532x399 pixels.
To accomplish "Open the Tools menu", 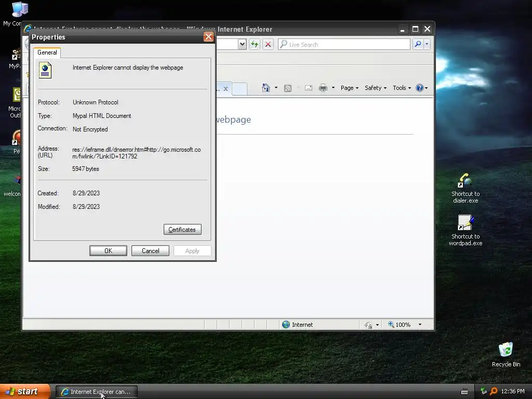I will tap(402, 88).
